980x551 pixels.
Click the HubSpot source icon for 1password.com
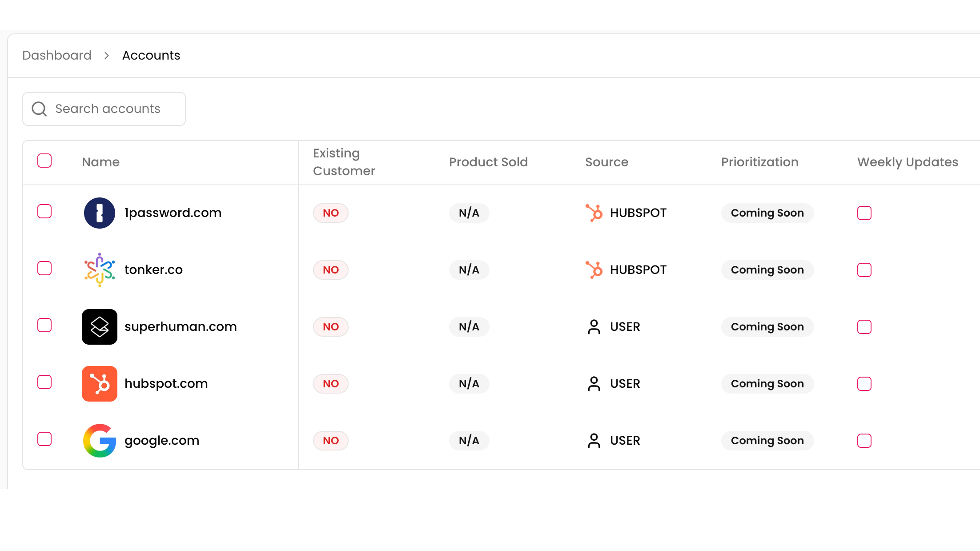(594, 213)
